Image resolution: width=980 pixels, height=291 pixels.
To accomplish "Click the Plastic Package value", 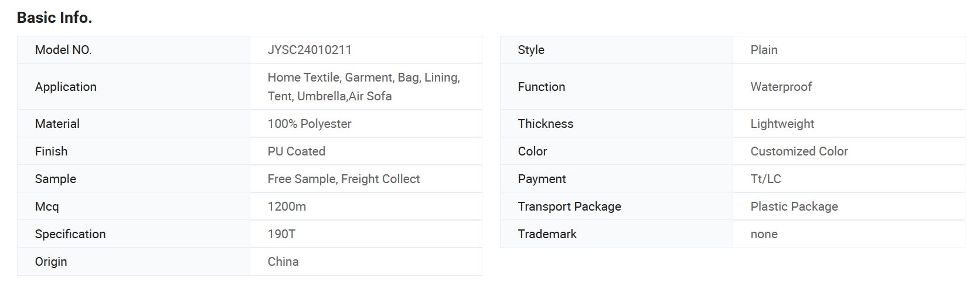I will pos(794,207).
